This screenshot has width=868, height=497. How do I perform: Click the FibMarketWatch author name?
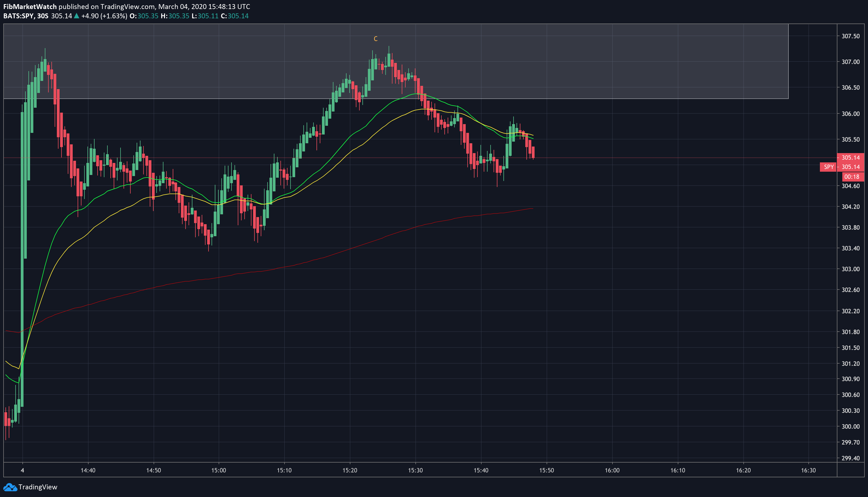coord(30,7)
